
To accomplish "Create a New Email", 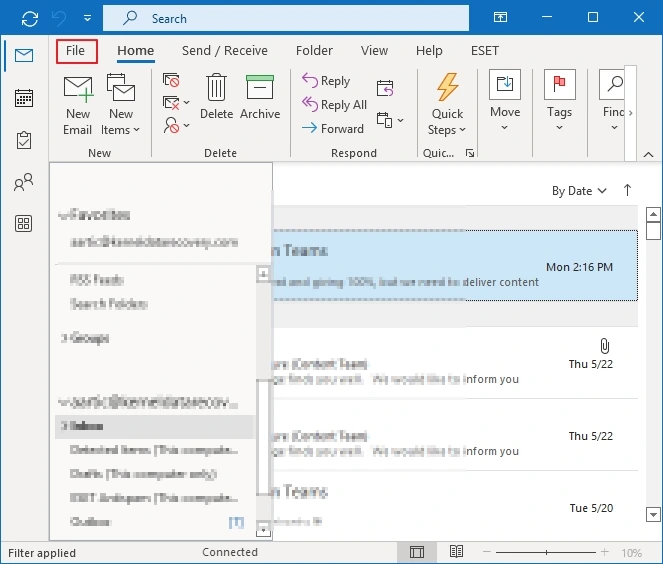I will pyautogui.click(x=78, y=105).
